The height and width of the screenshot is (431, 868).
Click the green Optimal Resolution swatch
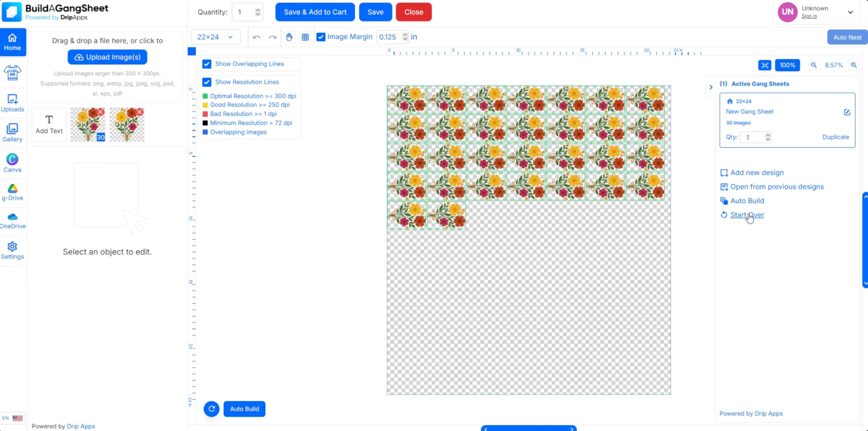(x=205, y=96)
